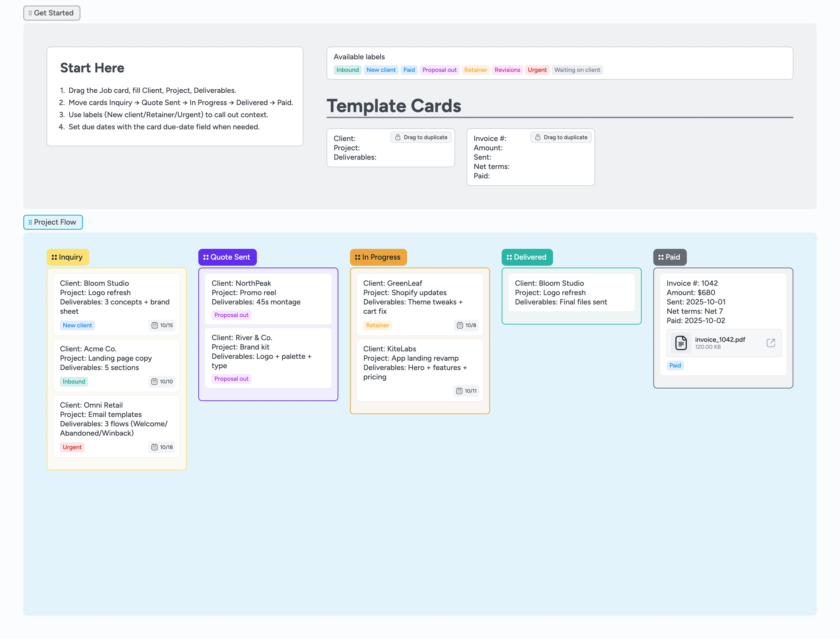Viewport: 840px width, 639px height.
Task: Click the calendar icon on the Bloom Studio card
Action: pyautogui.click(x=155, y=326)
